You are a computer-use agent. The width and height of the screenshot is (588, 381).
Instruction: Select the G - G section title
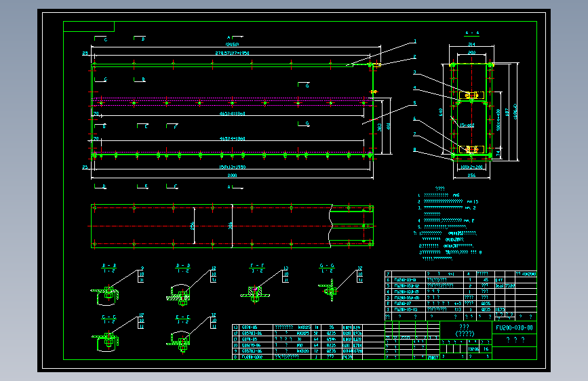tap(327, 266)
